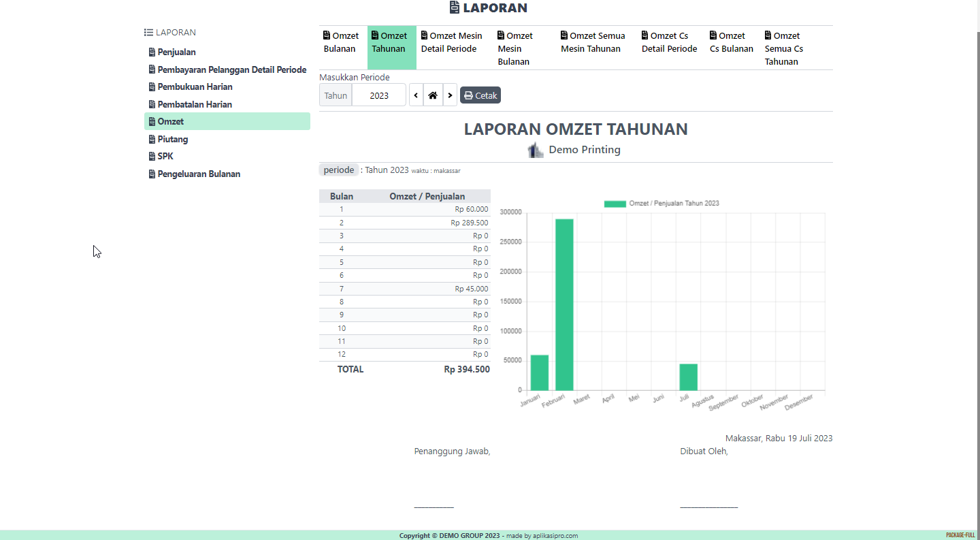Click the Cetak print button
This screenshot has height=540, width=980.
click(x=480, y=95)
